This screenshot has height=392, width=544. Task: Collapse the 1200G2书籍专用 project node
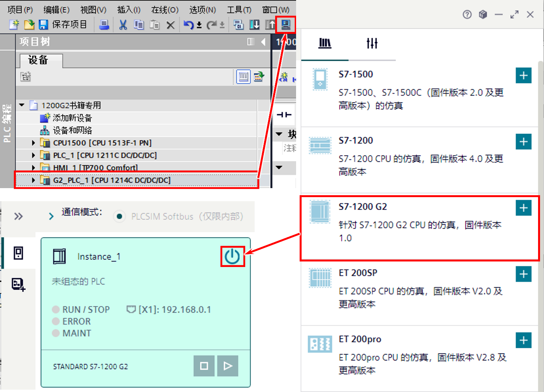(22, 105)
